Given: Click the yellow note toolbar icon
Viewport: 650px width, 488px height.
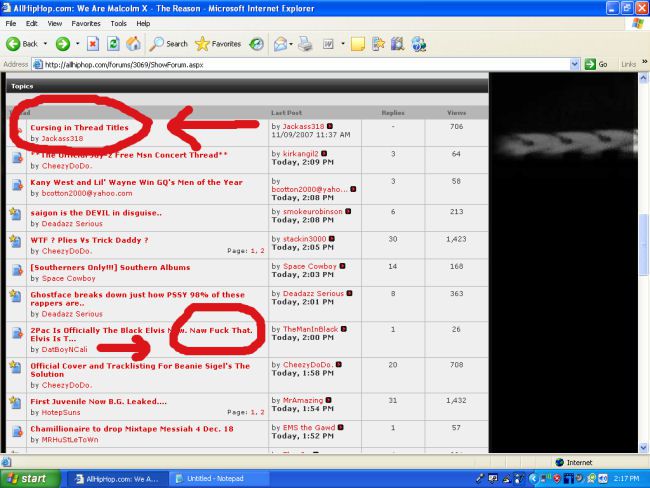Looking at the screenshot, I should (x=357, y=44).
